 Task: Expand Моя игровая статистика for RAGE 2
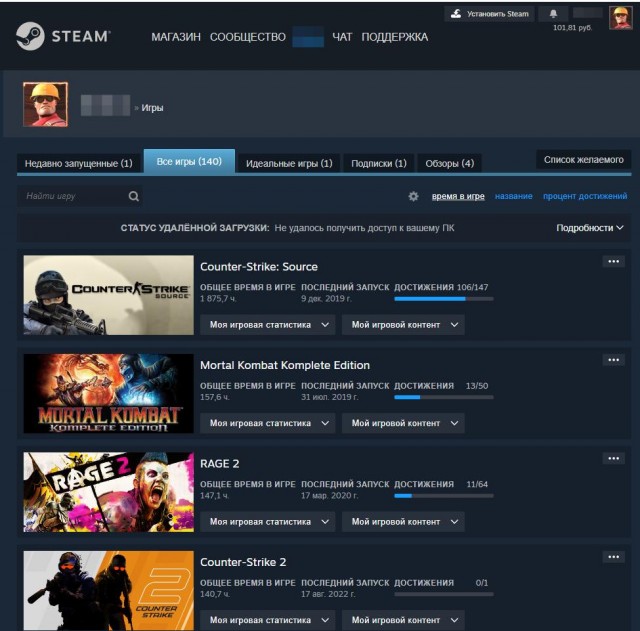pos(268,522)
